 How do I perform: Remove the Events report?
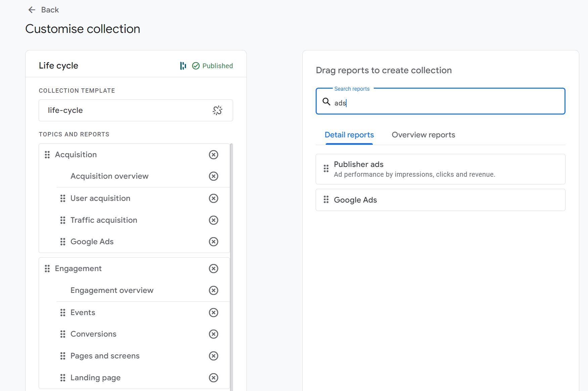click(x=214, y=312)
